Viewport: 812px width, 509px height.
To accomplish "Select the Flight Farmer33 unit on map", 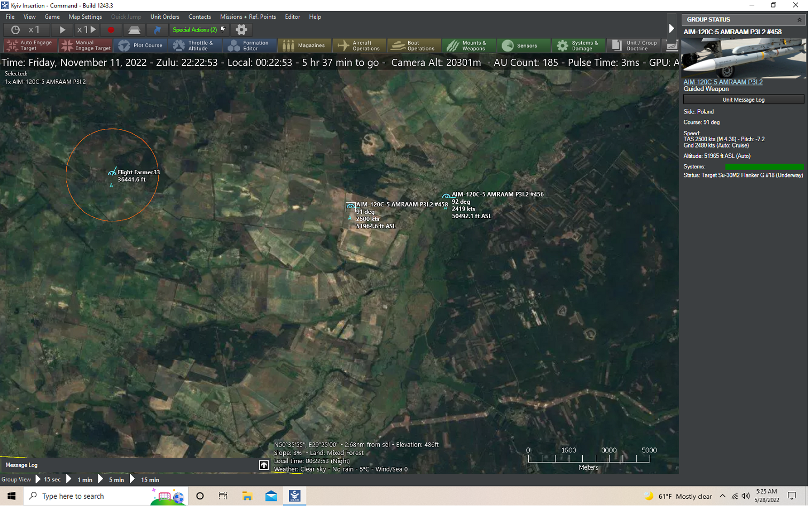I will click(112, 172).
